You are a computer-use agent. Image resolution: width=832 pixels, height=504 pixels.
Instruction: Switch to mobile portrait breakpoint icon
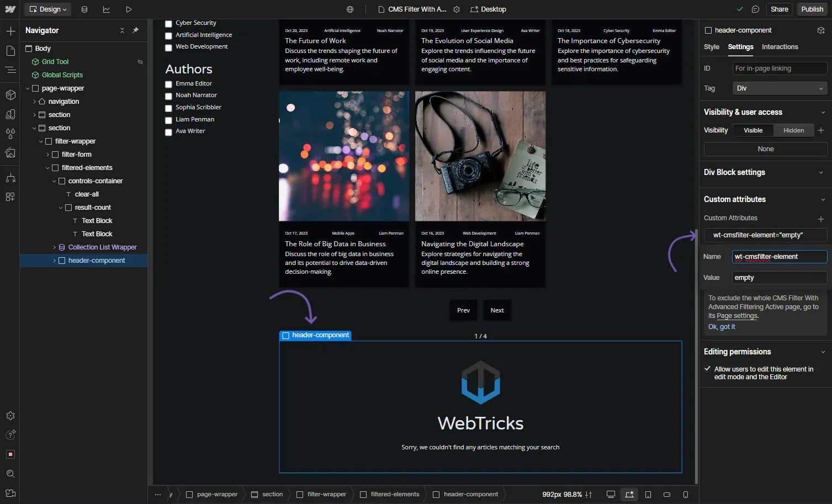pos(686,495)
